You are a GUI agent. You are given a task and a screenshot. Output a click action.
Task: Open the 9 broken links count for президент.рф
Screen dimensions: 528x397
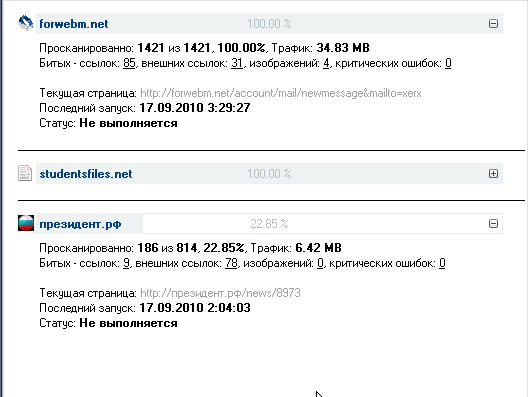pyautogui.click(x=126, y=263)
